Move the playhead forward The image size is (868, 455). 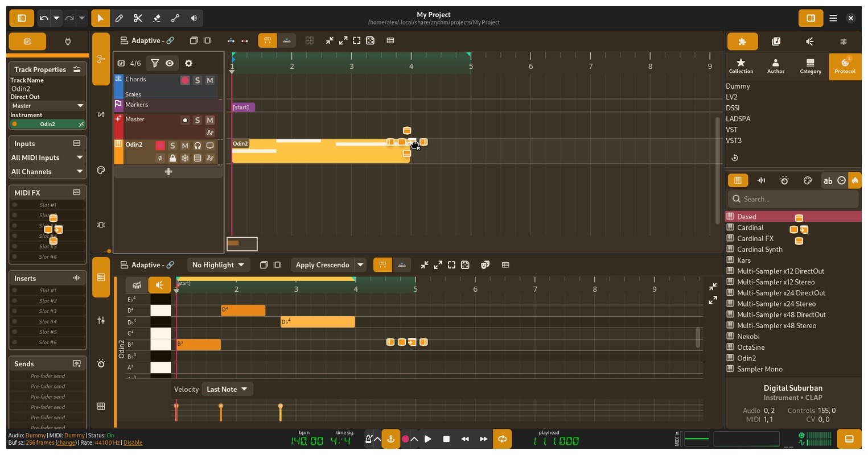(x=484, y=439)
